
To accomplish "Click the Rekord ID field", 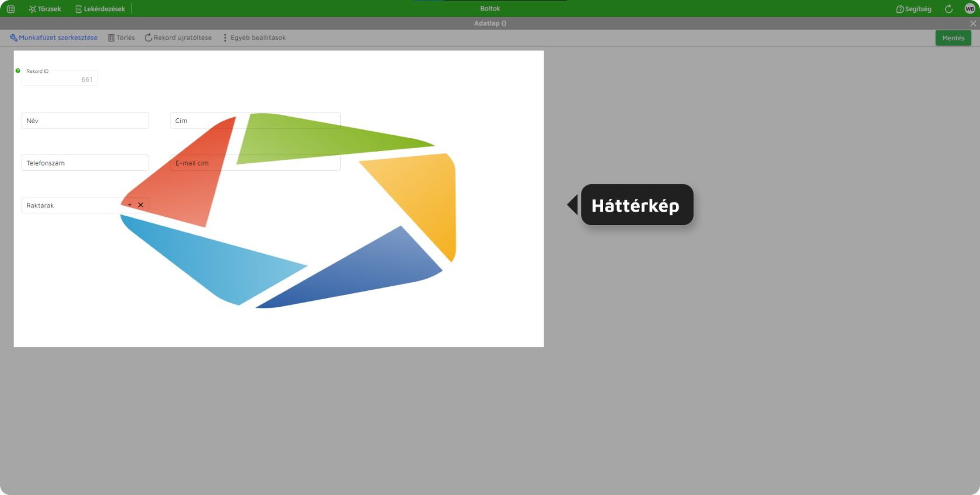I will pyautogui.click(x=60, y=78).
